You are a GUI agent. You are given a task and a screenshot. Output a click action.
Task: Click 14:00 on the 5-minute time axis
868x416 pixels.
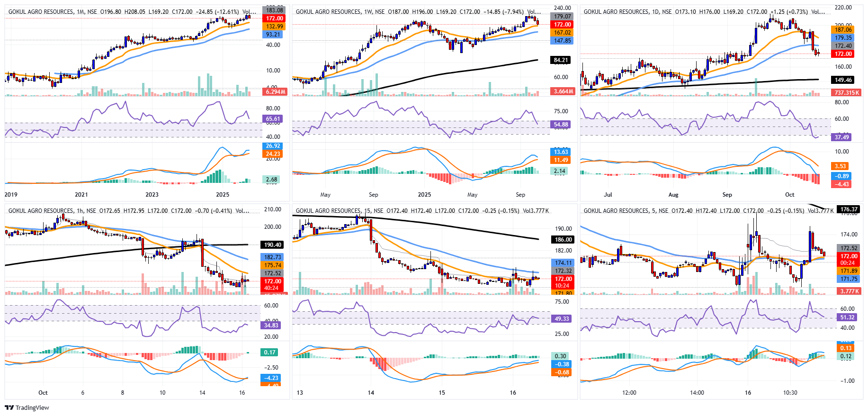(697, 392)
